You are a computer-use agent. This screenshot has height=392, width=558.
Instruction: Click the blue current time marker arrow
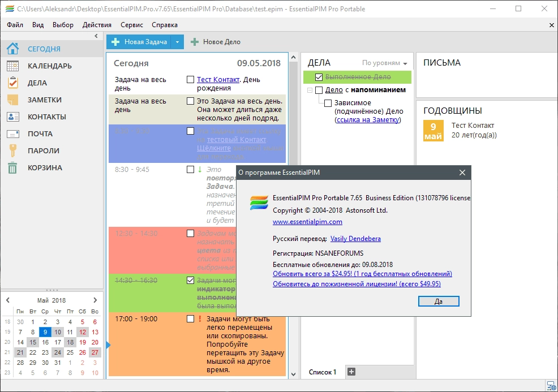click(x=109, y=345)
